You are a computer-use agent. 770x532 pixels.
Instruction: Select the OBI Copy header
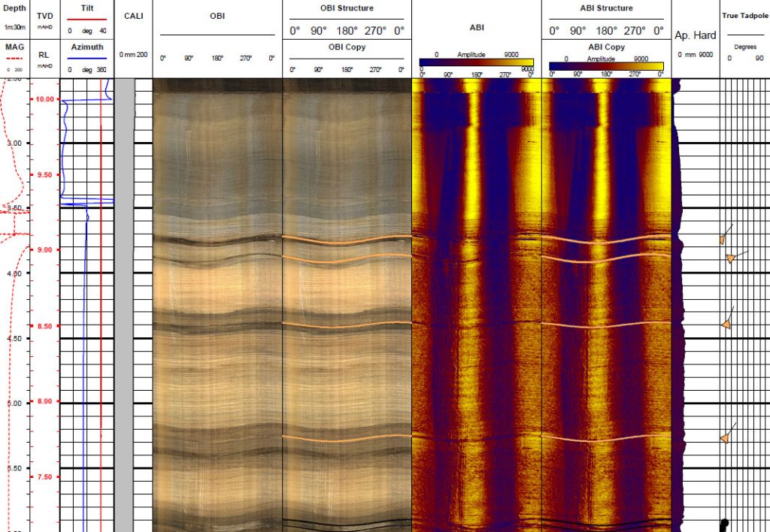347,47
